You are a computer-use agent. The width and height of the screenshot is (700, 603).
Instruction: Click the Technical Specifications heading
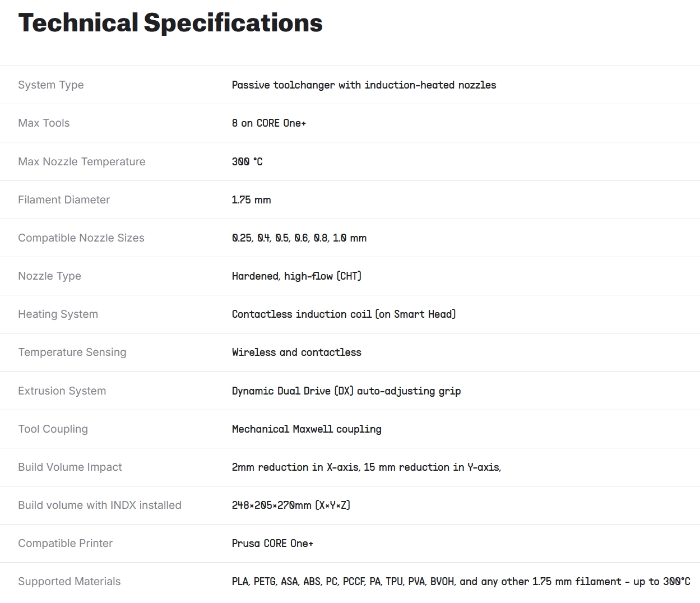170,23
